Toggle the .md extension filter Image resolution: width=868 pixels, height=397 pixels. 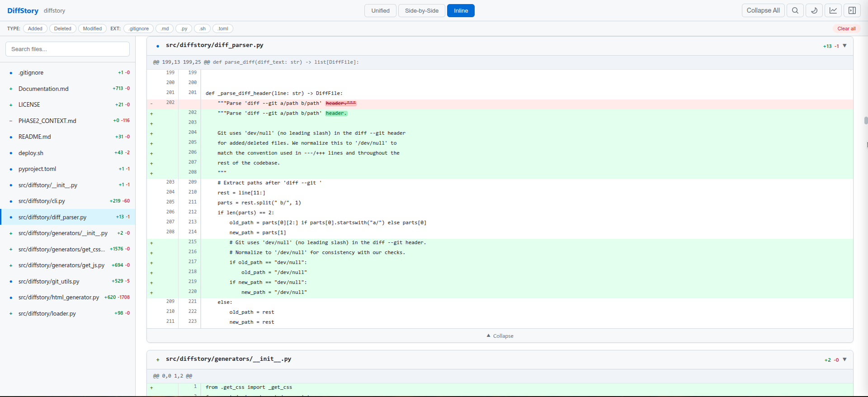[165, 28]
